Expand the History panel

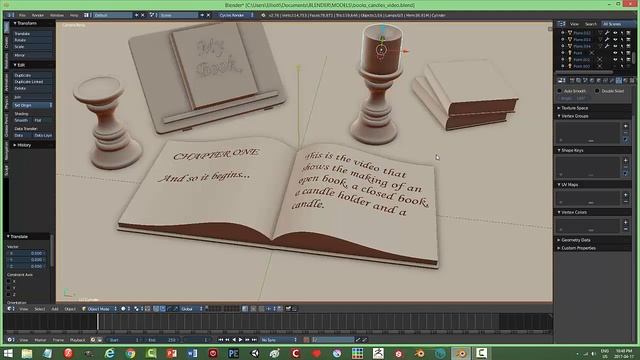click(x=15, y=145)
